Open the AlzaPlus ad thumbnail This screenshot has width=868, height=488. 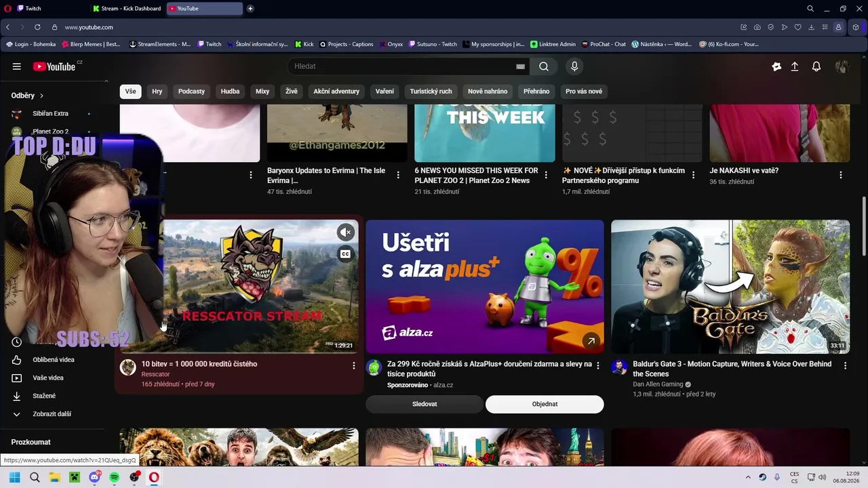(x=485, y=287)
